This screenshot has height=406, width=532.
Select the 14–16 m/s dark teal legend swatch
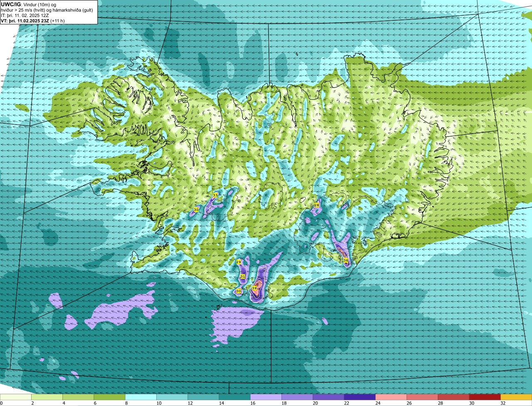tap(234, 397)
